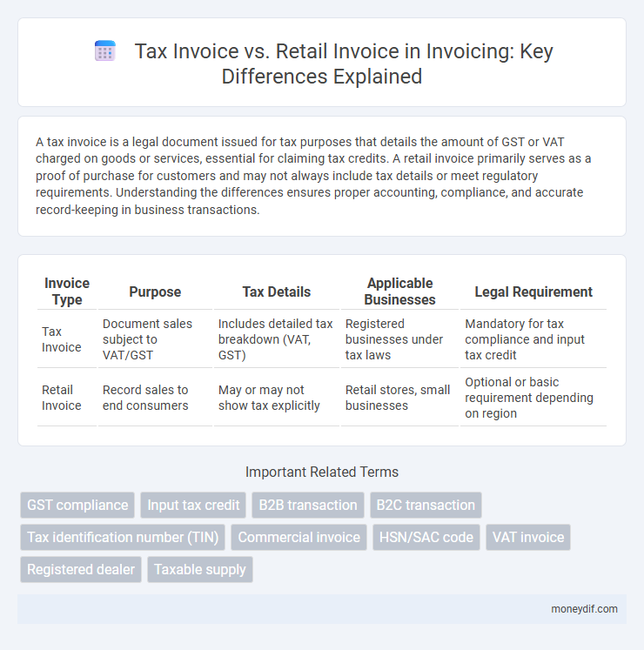Open the GST compliance tag
The image size is (644, 650).
(77, 505)
